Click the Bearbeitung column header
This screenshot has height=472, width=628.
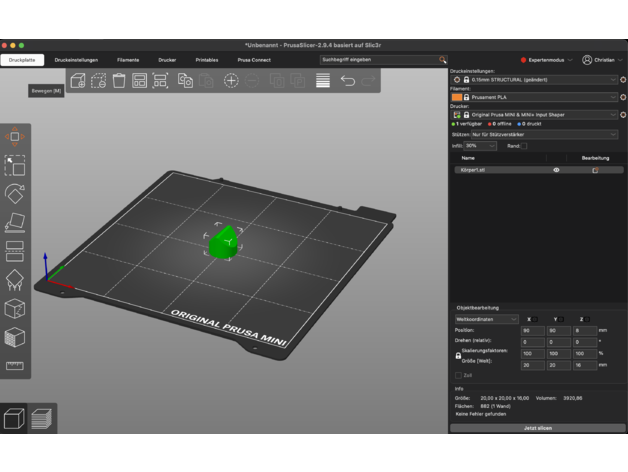point(595,158)
